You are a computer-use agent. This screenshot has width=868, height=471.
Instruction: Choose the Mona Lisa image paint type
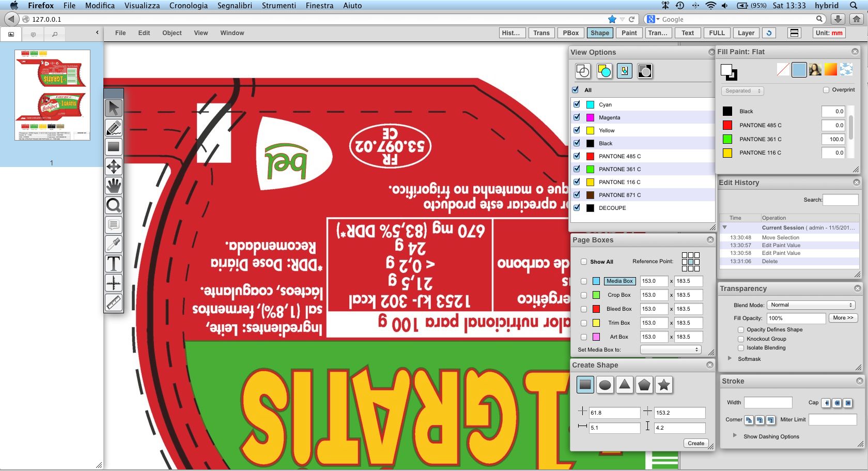(815, 69)
